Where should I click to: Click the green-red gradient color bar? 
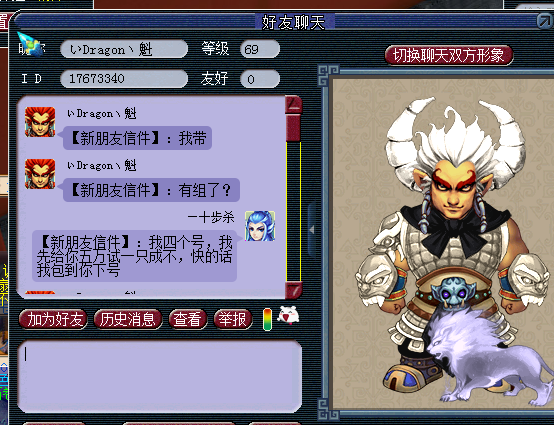268,319
